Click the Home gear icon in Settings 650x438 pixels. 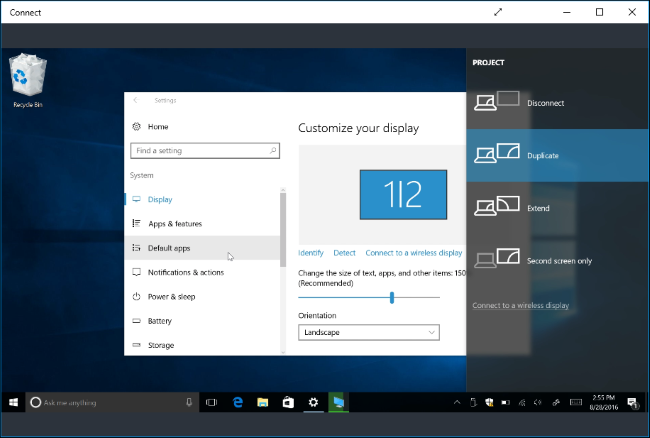(136, 127)
